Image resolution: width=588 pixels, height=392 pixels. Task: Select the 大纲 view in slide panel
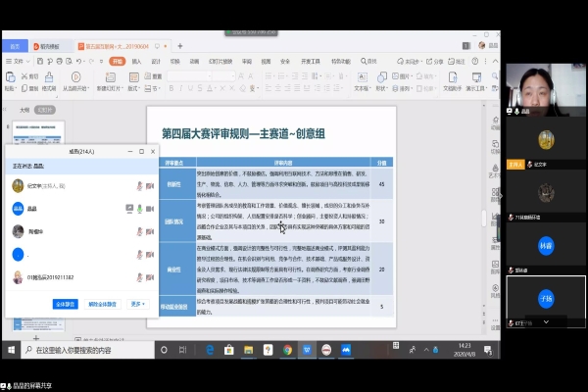coord(25,111)
